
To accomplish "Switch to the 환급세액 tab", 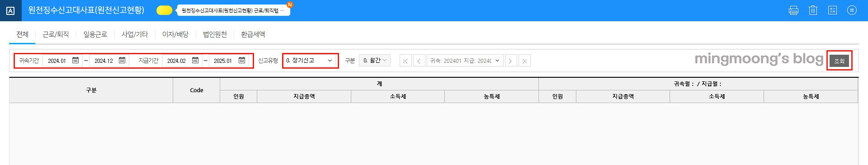I will point(253,34).
